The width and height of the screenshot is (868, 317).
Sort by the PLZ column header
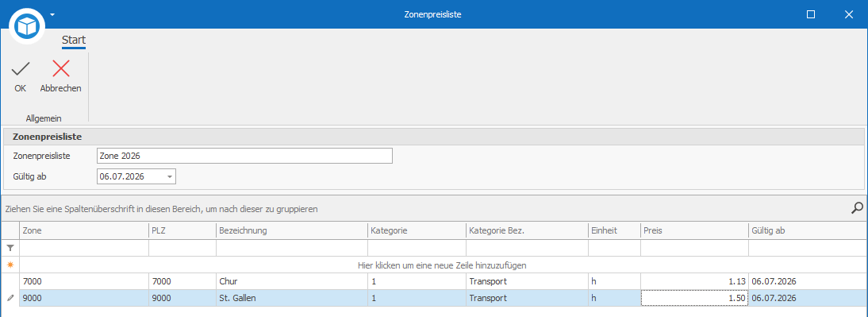coord(182,230)
